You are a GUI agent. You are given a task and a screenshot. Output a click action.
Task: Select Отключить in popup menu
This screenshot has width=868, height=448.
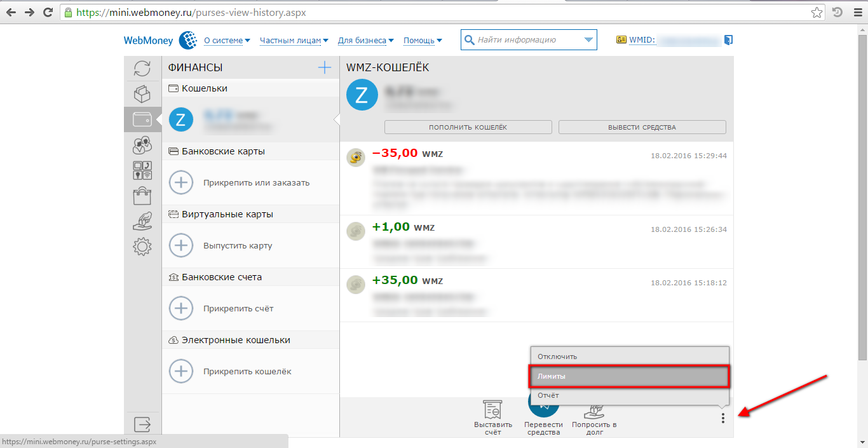click(x=630, y=356)
